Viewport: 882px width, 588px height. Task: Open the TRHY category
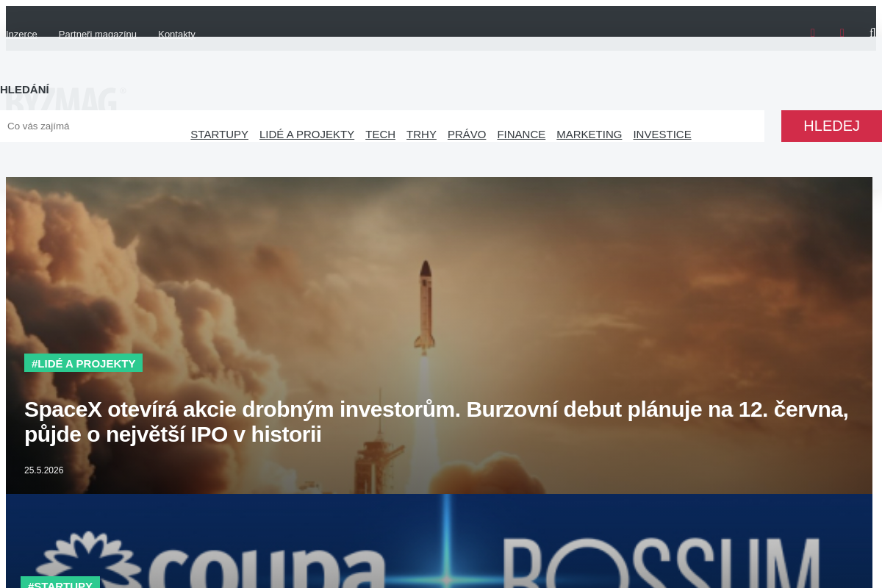pyautogui.click(x=421, y=134)
